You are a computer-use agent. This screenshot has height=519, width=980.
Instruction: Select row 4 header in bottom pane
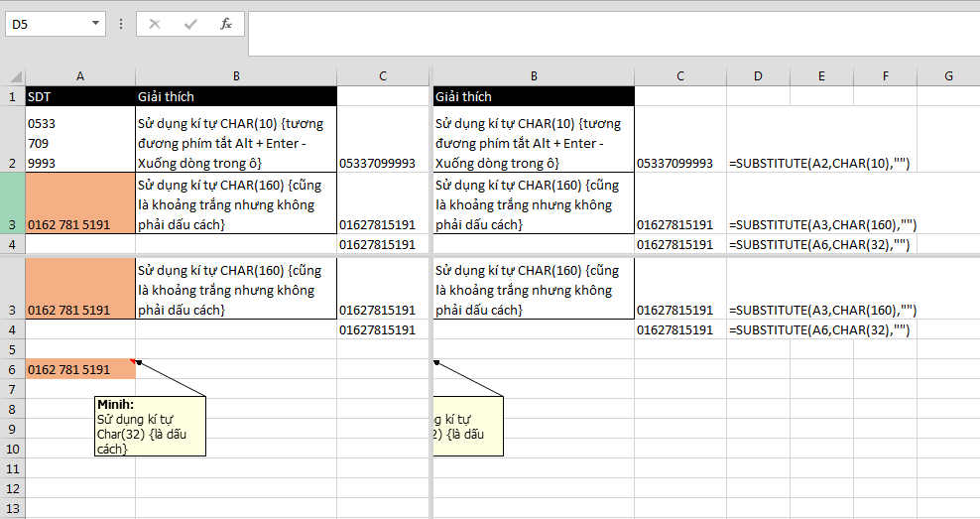click(13, 329)
